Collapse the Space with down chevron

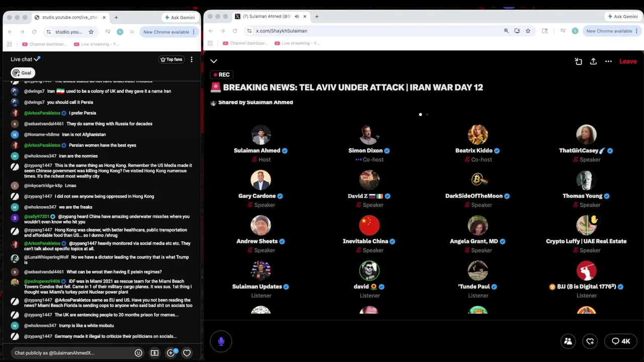pos(214,61)
